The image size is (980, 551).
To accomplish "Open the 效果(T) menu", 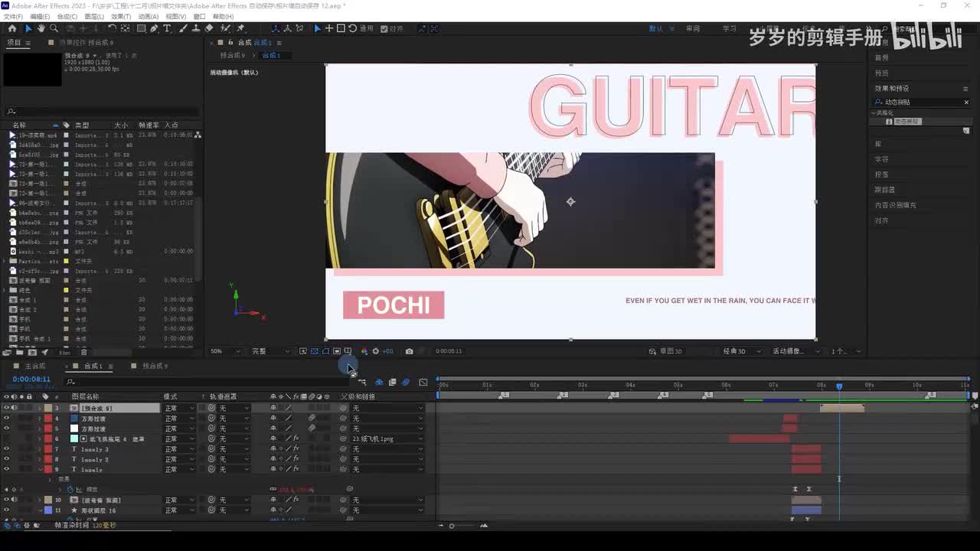I will (121, 16).
